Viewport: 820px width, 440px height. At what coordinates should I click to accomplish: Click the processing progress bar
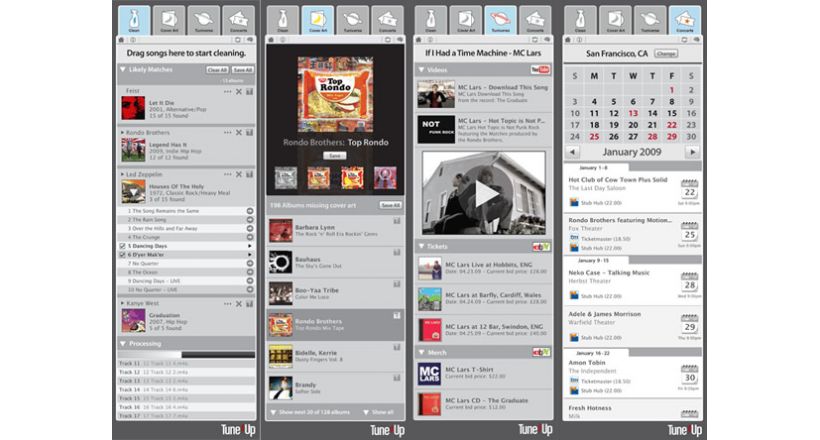point(186,355)
